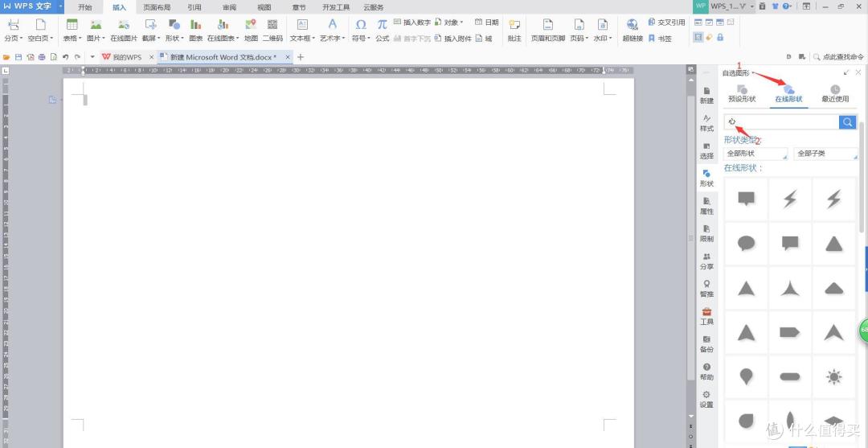The width and height of the screenshot is (868, 448).
Task: Open the 全部子类 subcategory combo box
Action: pyautogui.click(x=825, y=154)
